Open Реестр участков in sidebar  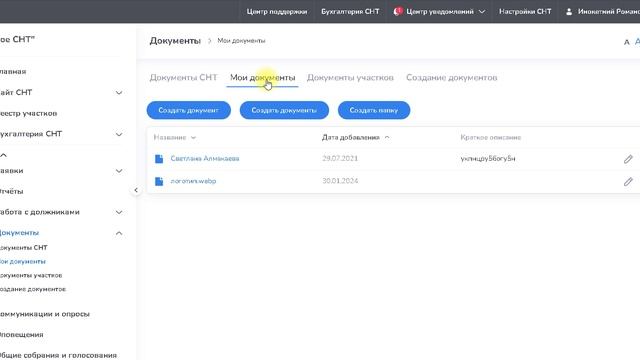29,113
